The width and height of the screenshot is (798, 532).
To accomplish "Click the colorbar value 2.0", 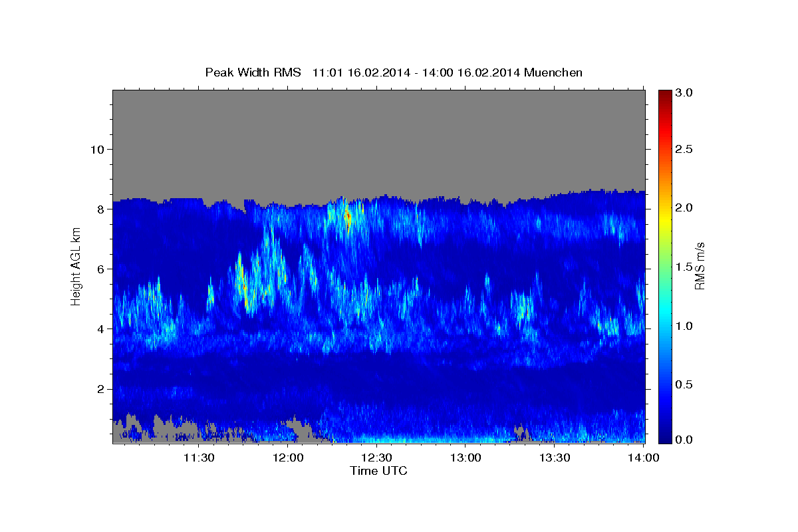I will [684, 208].
